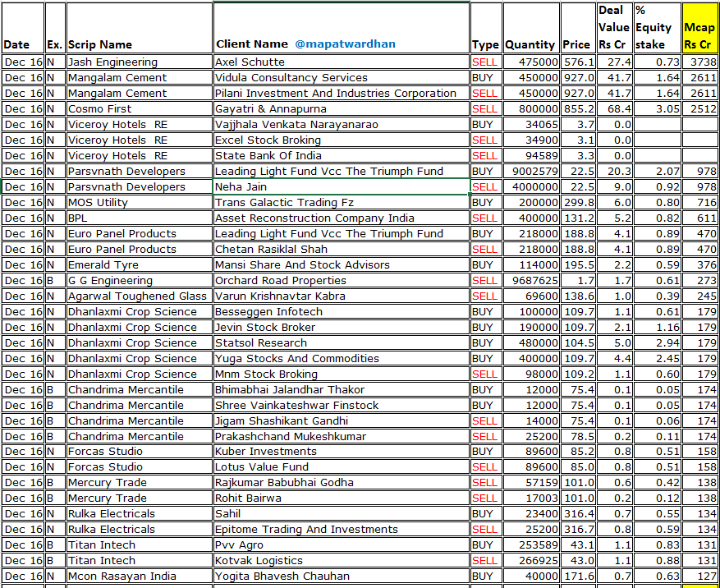
Task: Click the Axel Schutte client cell
Action: 342,62
